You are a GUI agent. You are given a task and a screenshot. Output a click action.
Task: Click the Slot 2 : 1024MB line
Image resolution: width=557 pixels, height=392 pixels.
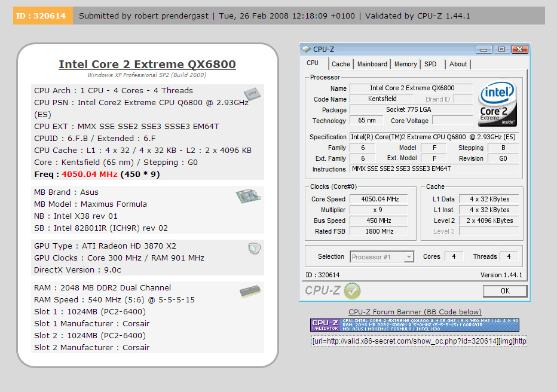pyautogui.click(x=90, y=336)
